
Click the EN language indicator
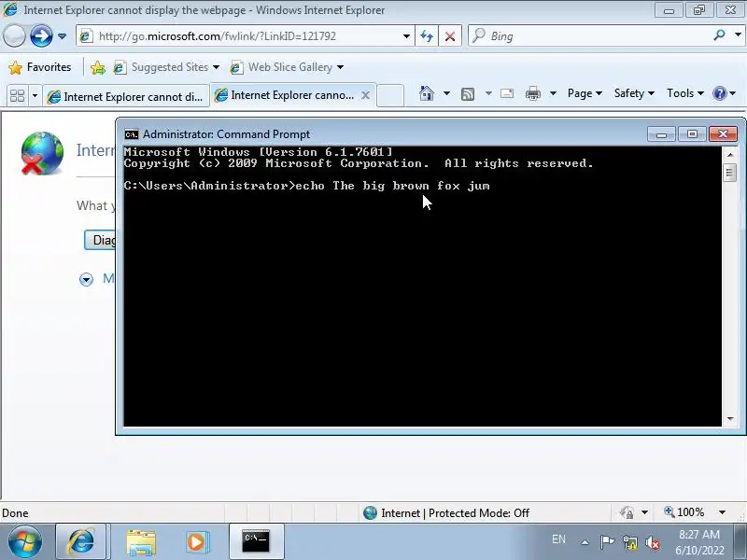[558, 539]
